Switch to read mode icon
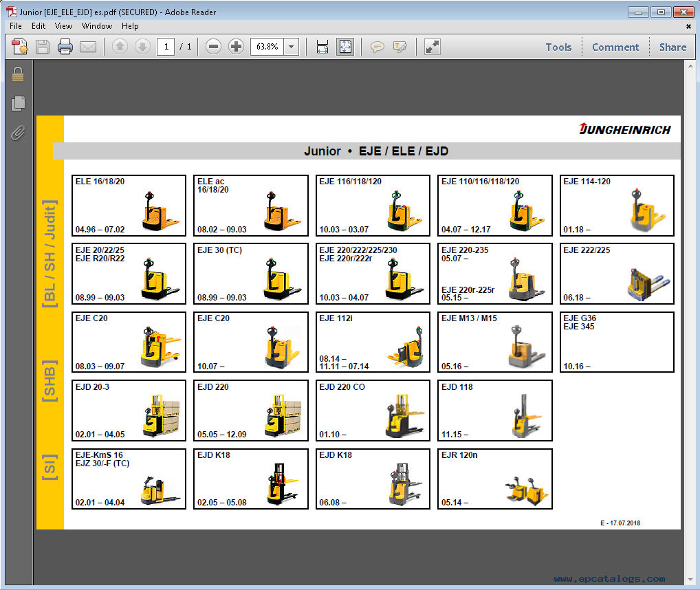 click(432, 46)
